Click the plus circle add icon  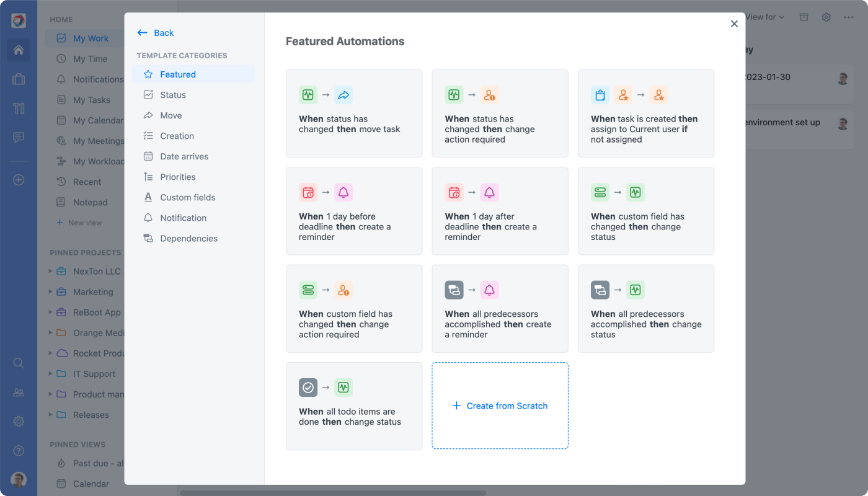click(19, 180)
